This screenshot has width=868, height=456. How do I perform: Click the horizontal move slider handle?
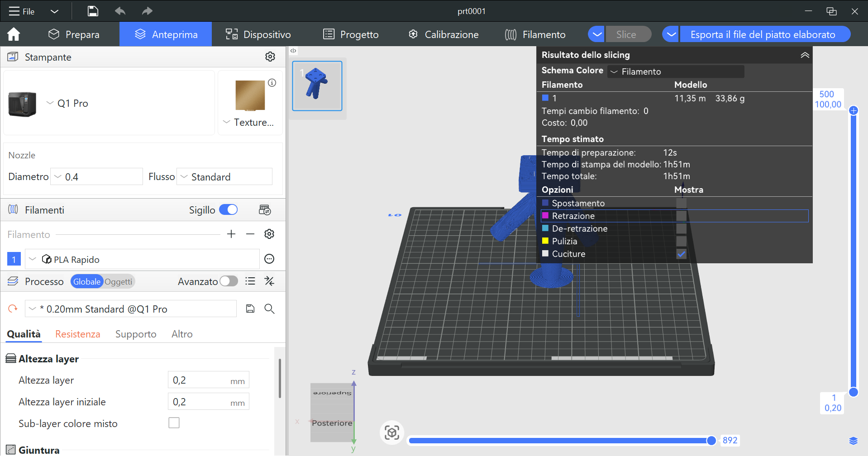[711, 440]
